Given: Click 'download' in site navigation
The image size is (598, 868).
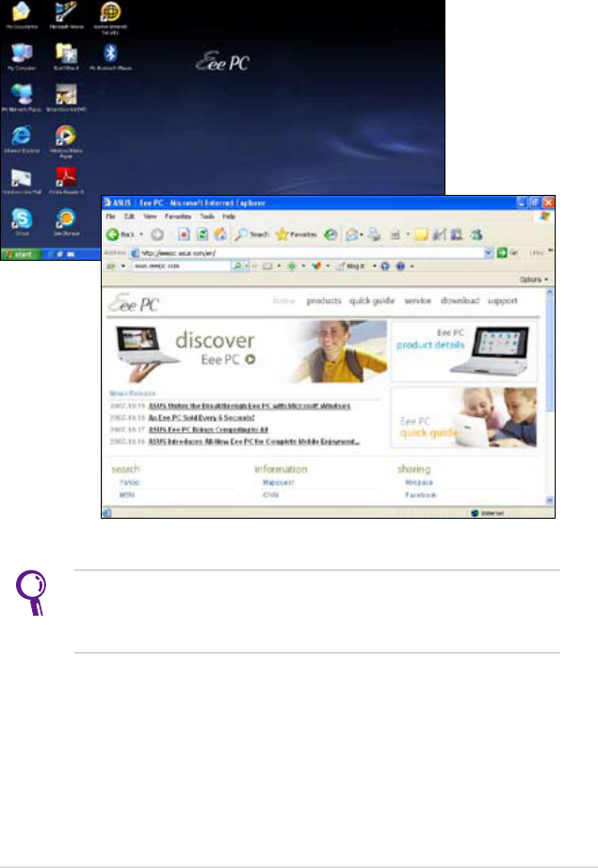Looking at the screenshot, I should pos(460,300).
